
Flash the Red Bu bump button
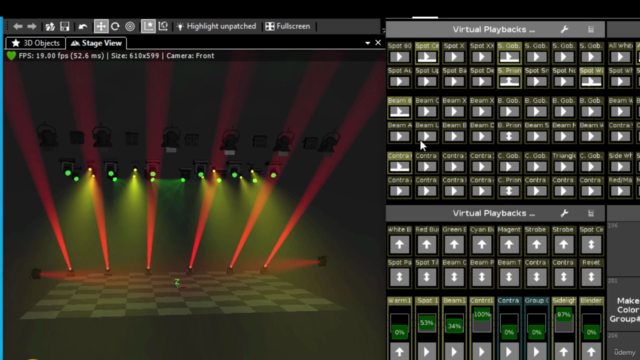[427, 244]
